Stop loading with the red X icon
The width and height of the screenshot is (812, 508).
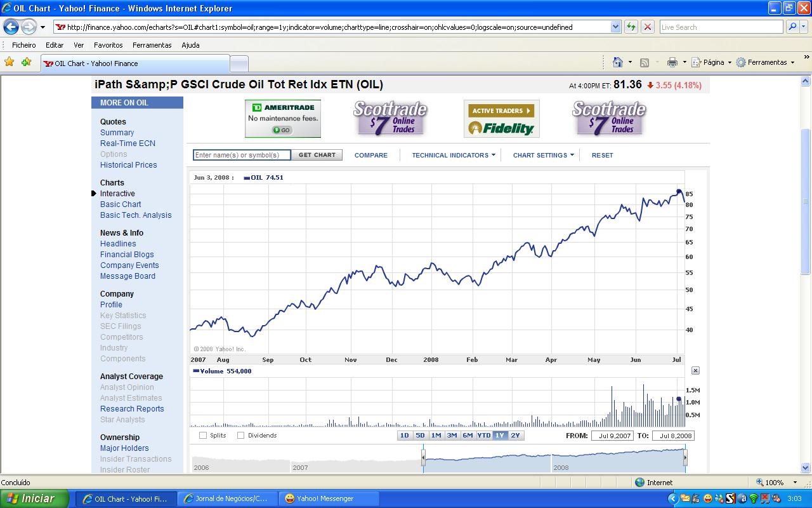(648, 27)
